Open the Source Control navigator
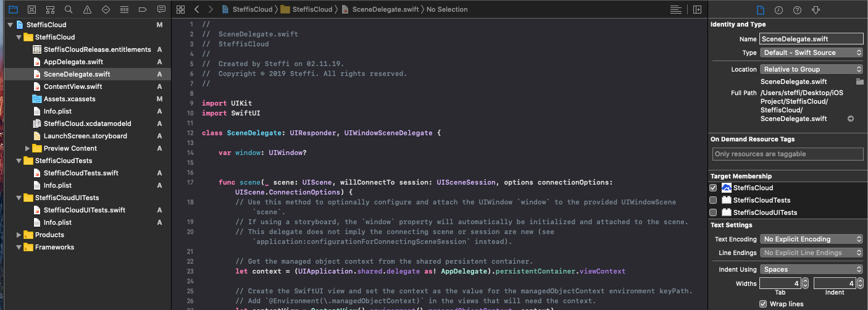Viewport: 868px width, 310px height. click(x=32, y=10)
